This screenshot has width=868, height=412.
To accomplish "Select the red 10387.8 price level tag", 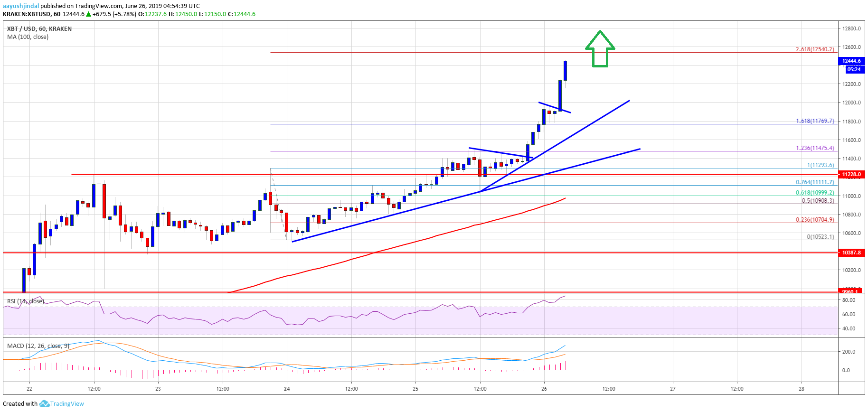I will 851,253.
